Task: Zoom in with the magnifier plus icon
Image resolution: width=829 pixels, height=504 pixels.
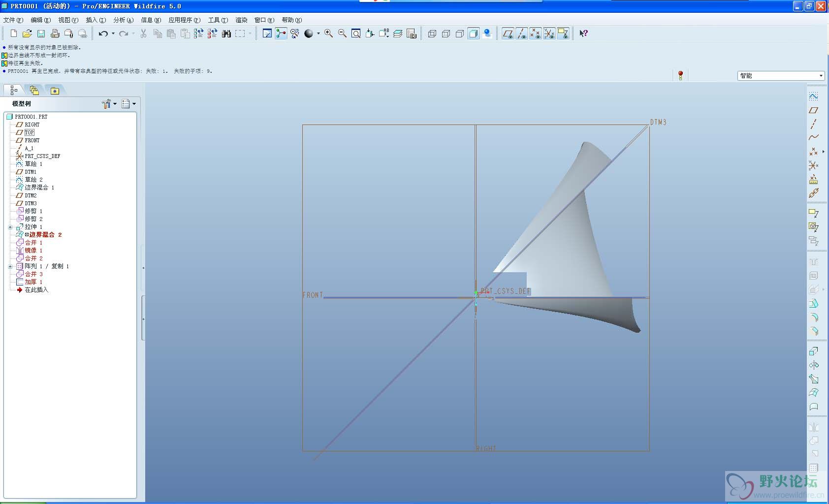Action: (328, 33)
